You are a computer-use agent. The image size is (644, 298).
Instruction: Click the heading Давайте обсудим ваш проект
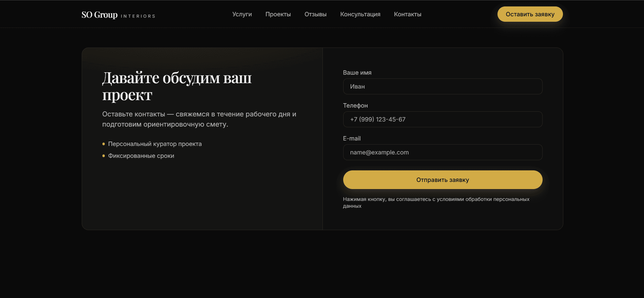tap(177, 86)
